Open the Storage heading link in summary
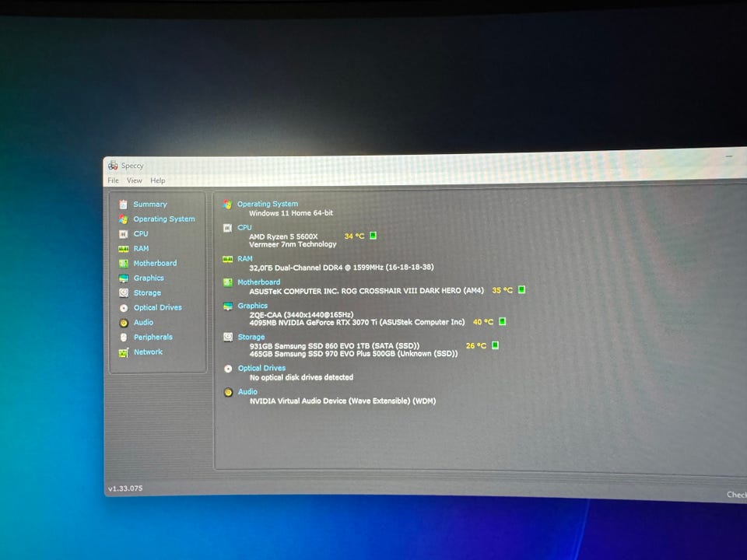This screenshot has height=560, width=747. coord(251,337)
